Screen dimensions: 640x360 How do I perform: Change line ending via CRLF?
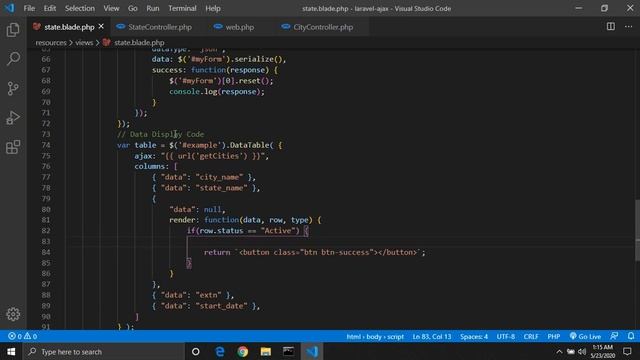click(x=531, y=336)
